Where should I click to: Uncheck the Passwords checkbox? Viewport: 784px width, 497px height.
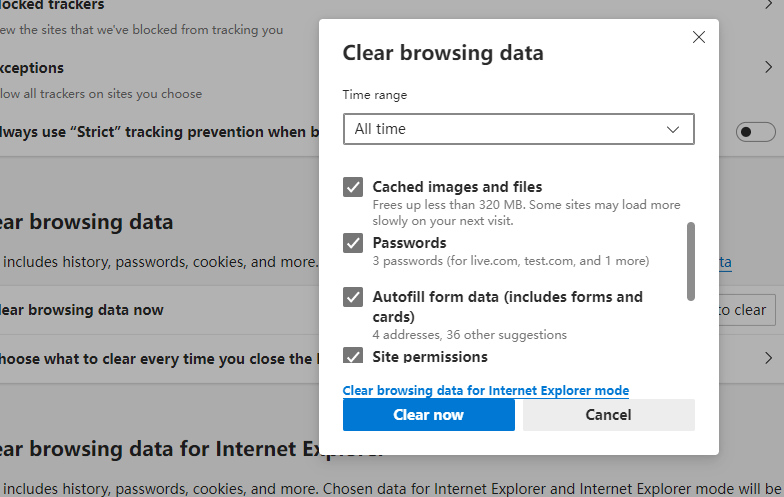pyautogui.click(x=353, y=243)
